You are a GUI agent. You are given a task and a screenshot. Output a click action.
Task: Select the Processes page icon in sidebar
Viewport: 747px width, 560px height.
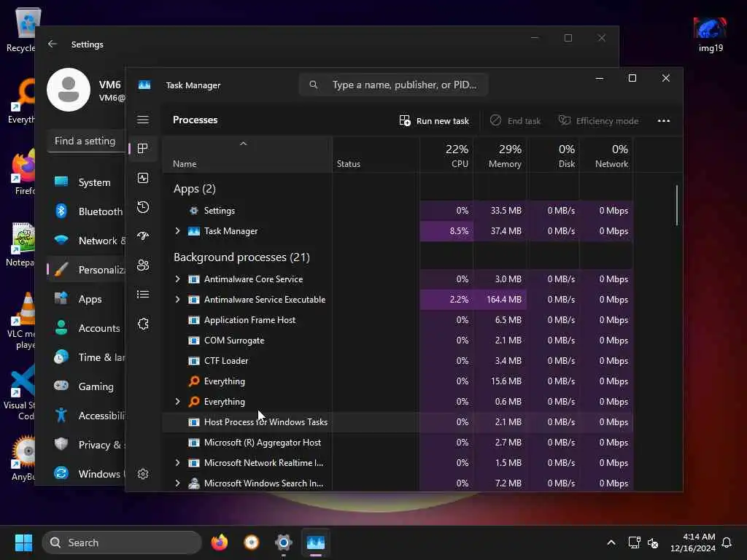coord(143,149)
